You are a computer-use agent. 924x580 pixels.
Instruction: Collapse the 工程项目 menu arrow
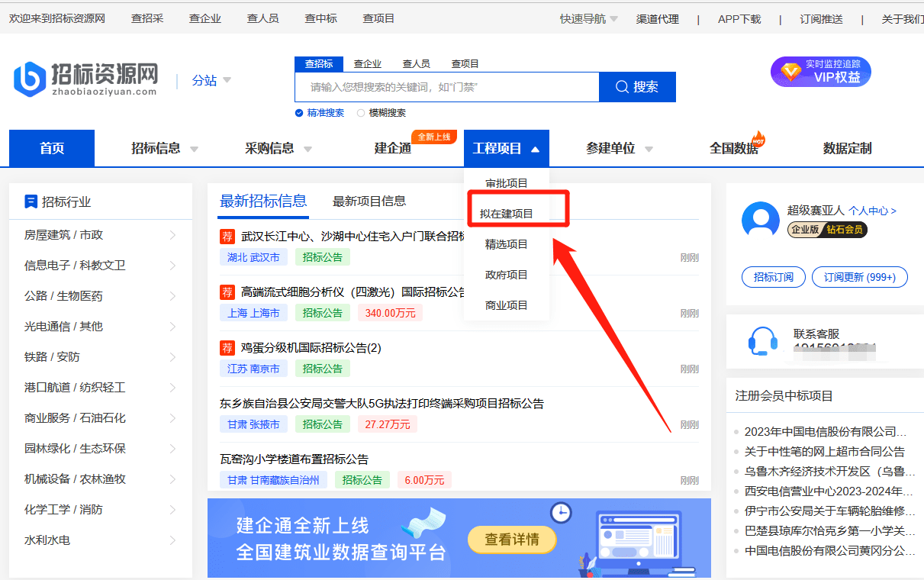pyautogui.click(x=535, y=149)
